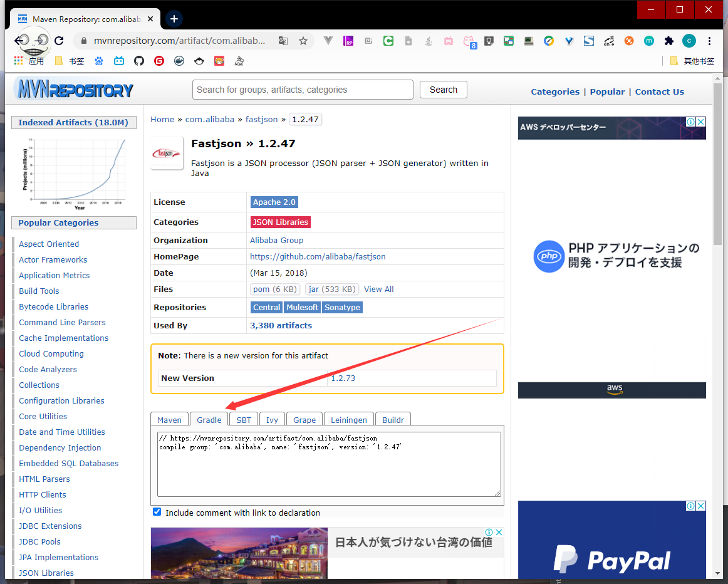Open the GitHub bookmark icon

click(x=139, y=61)
